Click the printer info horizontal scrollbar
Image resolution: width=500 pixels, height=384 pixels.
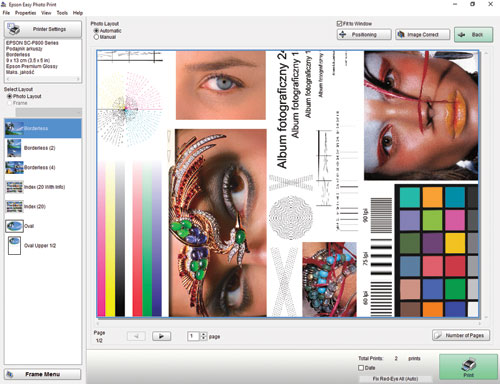(43, 79)
